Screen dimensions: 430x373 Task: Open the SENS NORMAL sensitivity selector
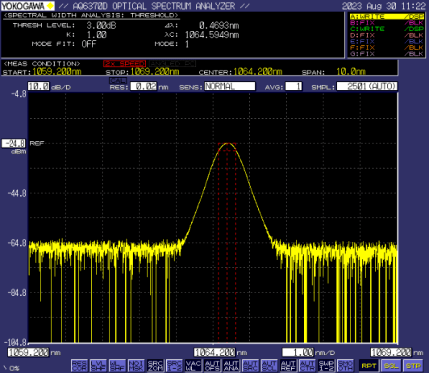click(230, 87)
